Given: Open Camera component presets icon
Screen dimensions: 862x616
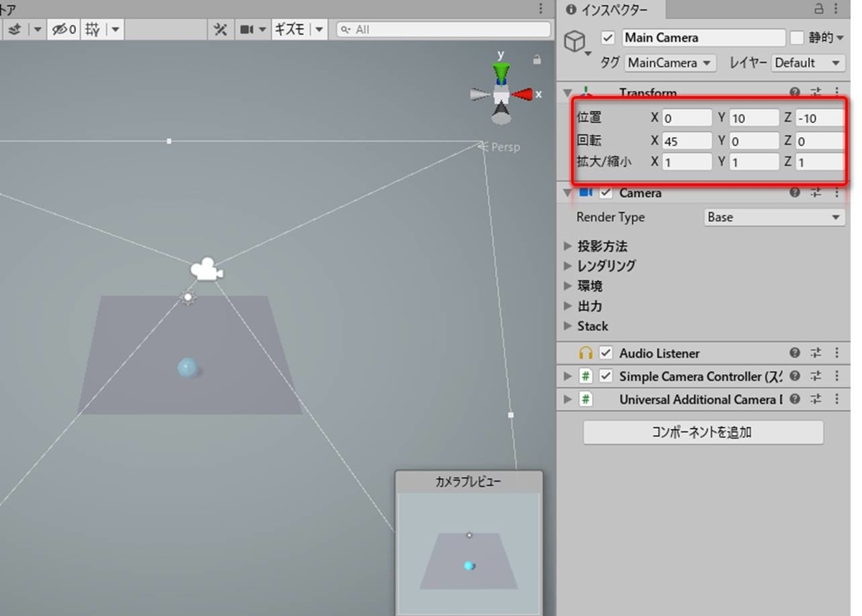Looking at the screenshot, I should pos(816,192).
